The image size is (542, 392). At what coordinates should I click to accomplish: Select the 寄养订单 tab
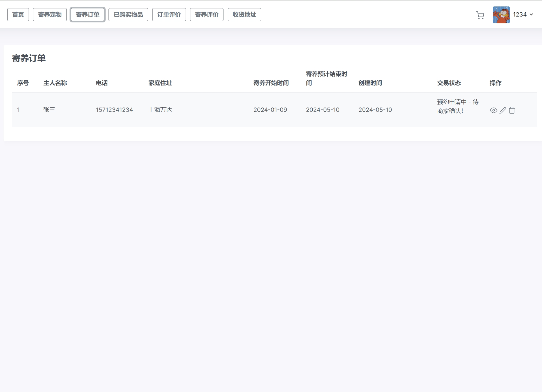pos(87,15)
